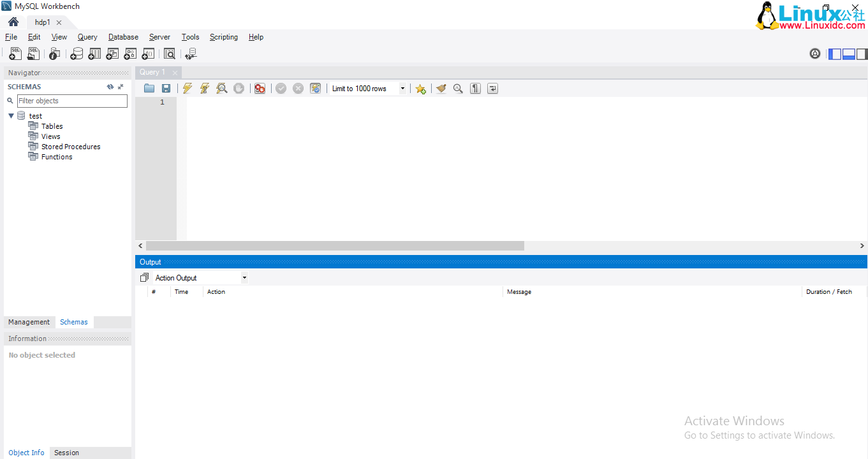Screen dimensions: 868x459
Task: Click the Open SQL script file icon in the main toolbar
Action: click(x=33, y=54)
